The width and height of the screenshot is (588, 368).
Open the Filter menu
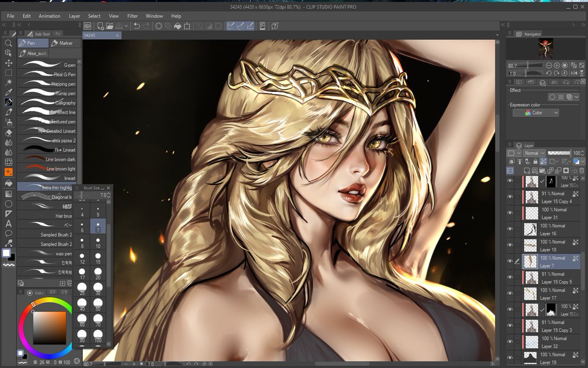[x=132, y=16]
